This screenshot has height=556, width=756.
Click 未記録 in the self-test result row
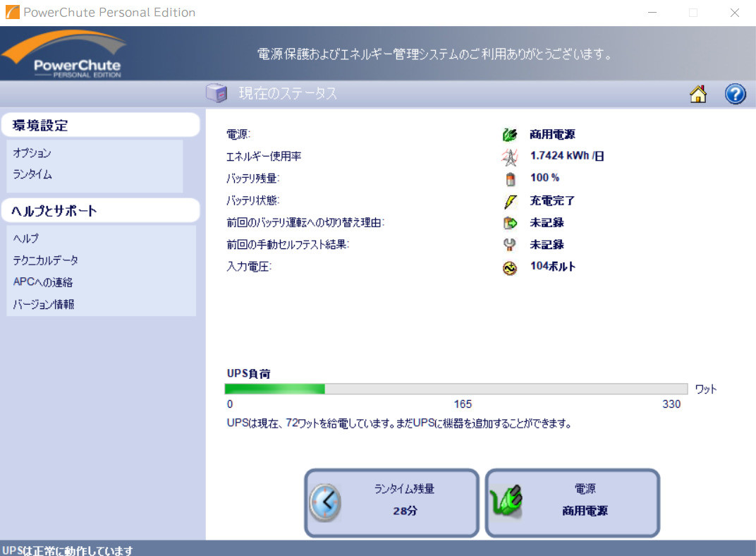(547, 245)
